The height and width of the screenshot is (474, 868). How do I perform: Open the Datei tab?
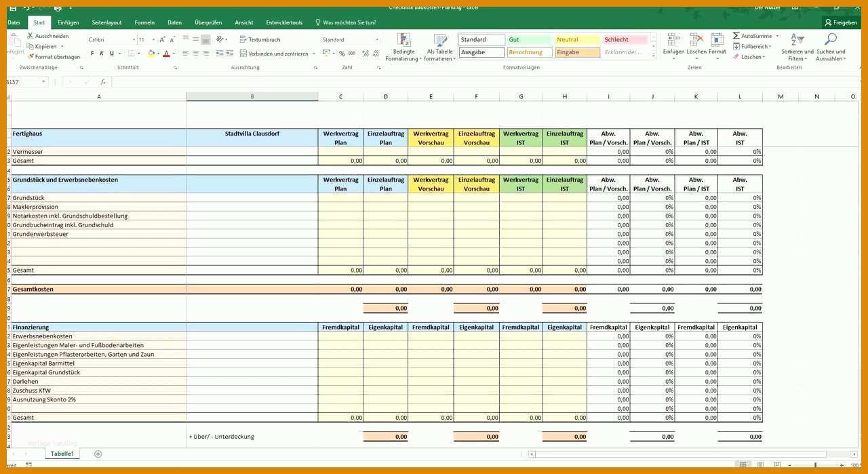pyautogui.click(x=14, y=22)
